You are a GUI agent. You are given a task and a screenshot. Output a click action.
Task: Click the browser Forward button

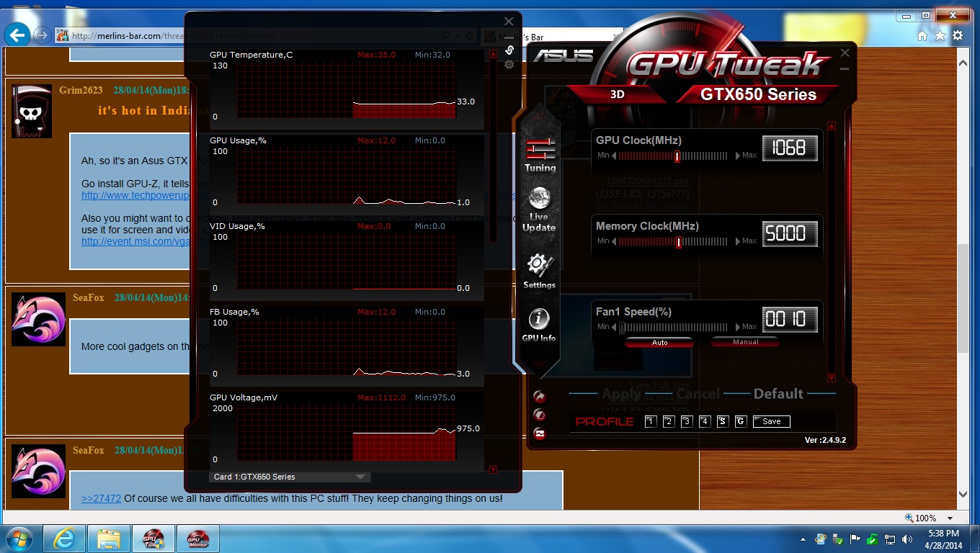point(43,35)
